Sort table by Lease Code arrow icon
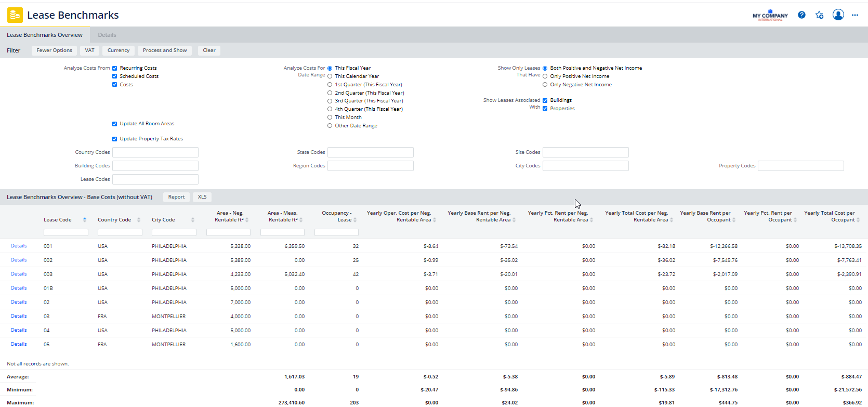868x407 pixels. pyautogui.click(x=85, y=220)
